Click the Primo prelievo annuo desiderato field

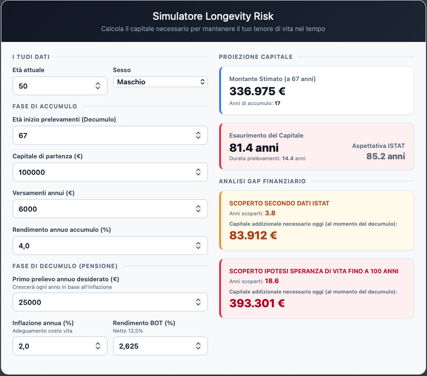click(x=110, y=302)
